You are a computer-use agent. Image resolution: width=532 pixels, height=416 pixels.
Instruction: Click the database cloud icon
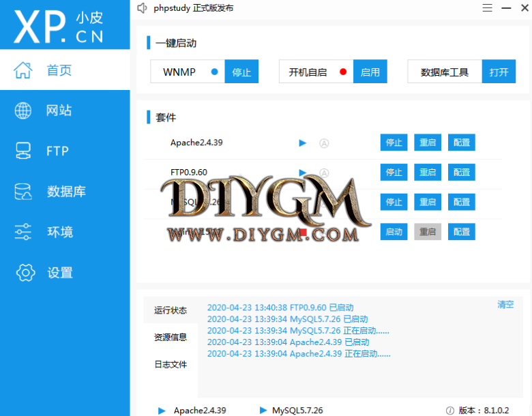point(23,192)
